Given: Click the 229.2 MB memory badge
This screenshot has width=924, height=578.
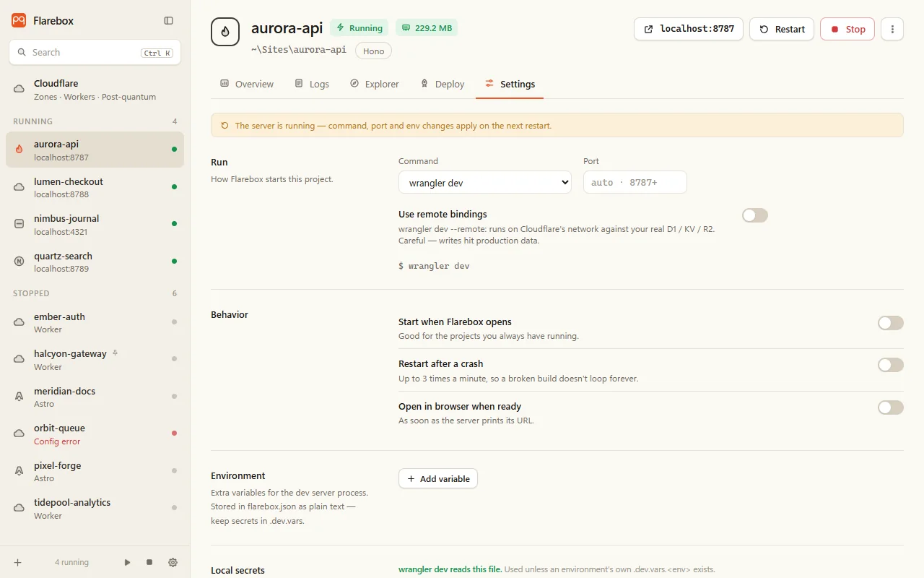Looking at the screenshot, I should (x=427, y=28).
